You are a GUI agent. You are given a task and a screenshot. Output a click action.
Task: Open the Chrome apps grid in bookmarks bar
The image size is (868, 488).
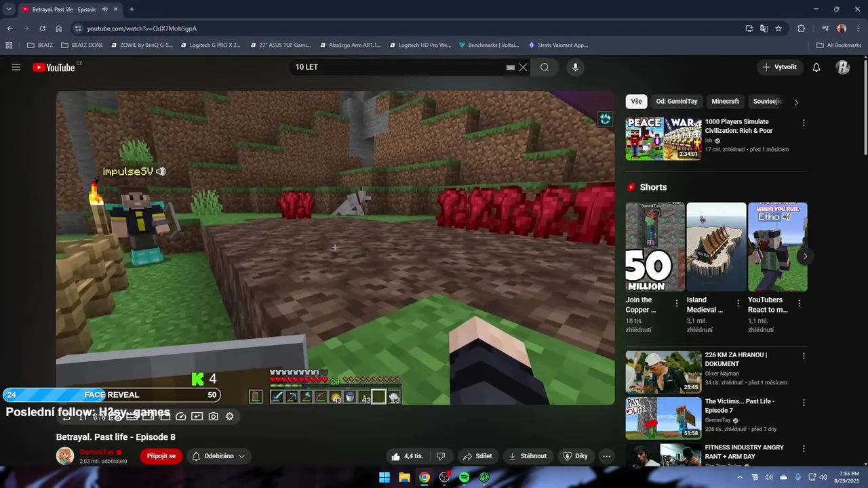[x=9, y=45]
